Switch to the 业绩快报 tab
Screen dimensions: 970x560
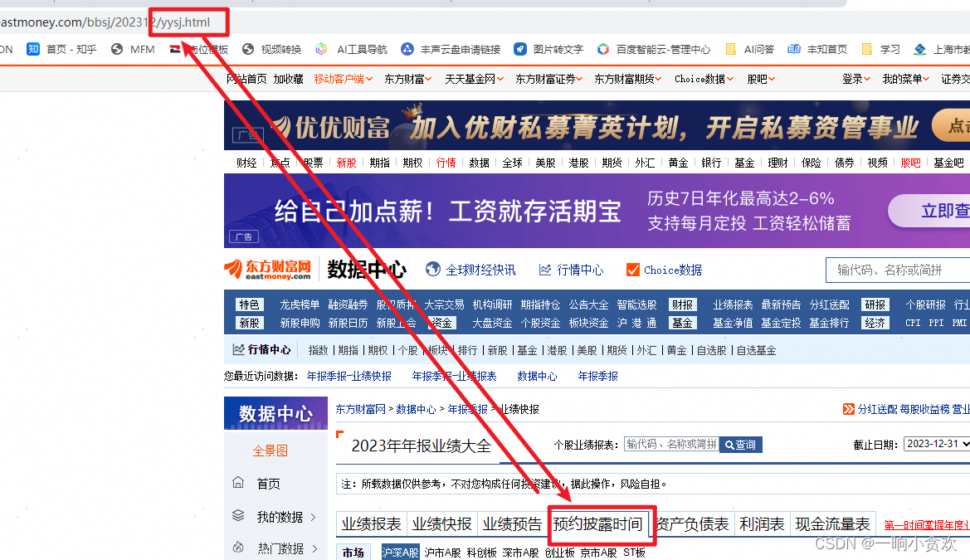click(x=441, y=524)
